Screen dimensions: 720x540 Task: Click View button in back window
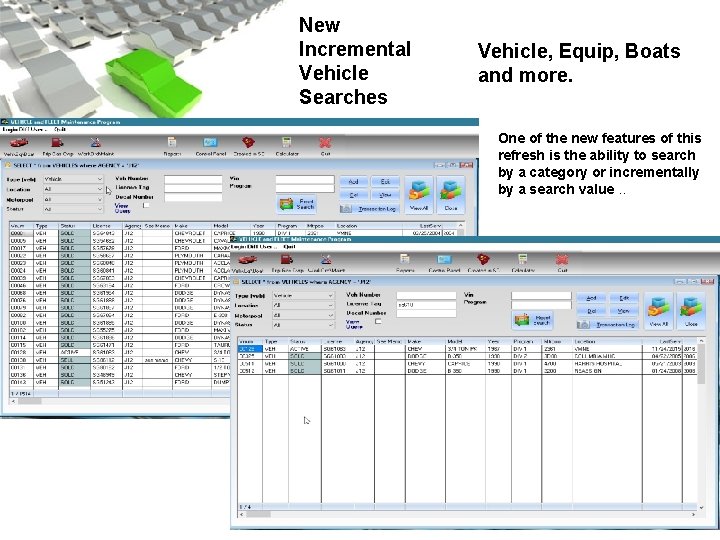pyautogui.click(x=385, y=195)
